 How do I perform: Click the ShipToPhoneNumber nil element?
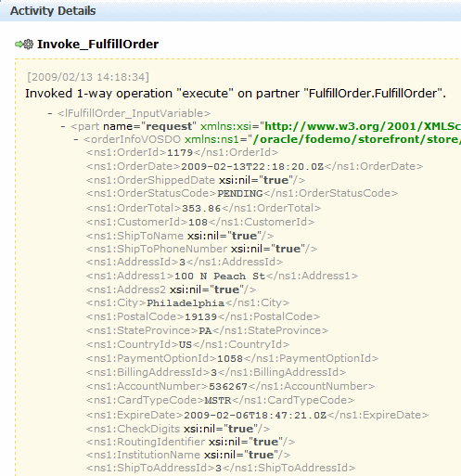coord(201,249)
